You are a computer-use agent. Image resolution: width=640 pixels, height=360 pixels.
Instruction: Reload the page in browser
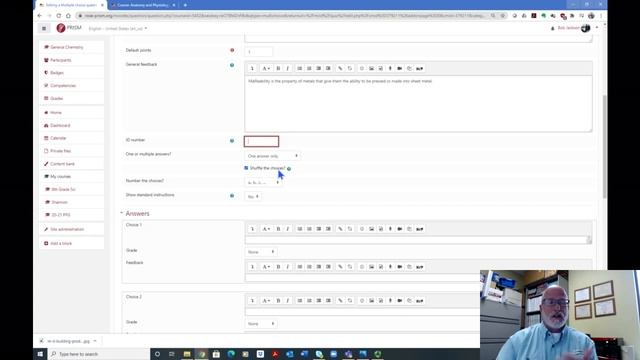pyautogui.click(x=58, y=16)
